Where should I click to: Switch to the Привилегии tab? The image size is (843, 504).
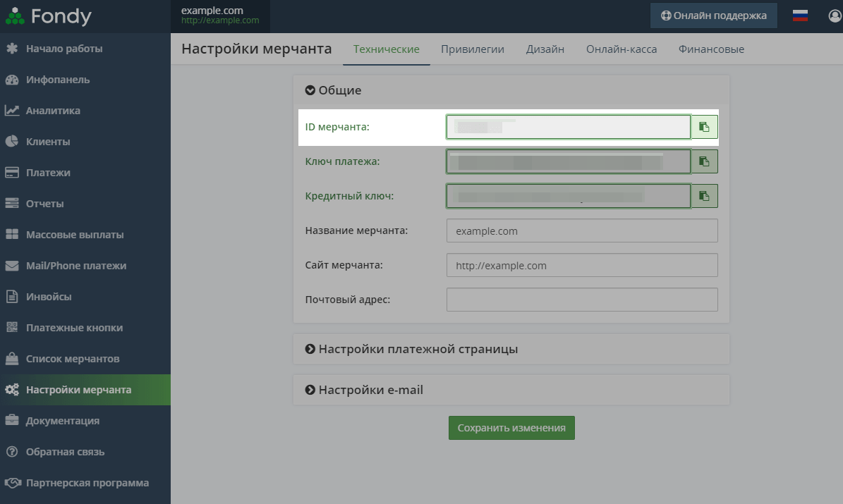[x=473, y=49]
